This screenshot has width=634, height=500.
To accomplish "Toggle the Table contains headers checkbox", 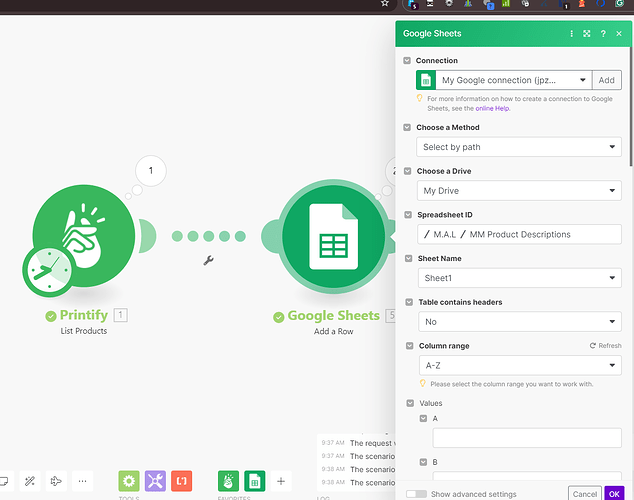I will (x=409, y=302).
